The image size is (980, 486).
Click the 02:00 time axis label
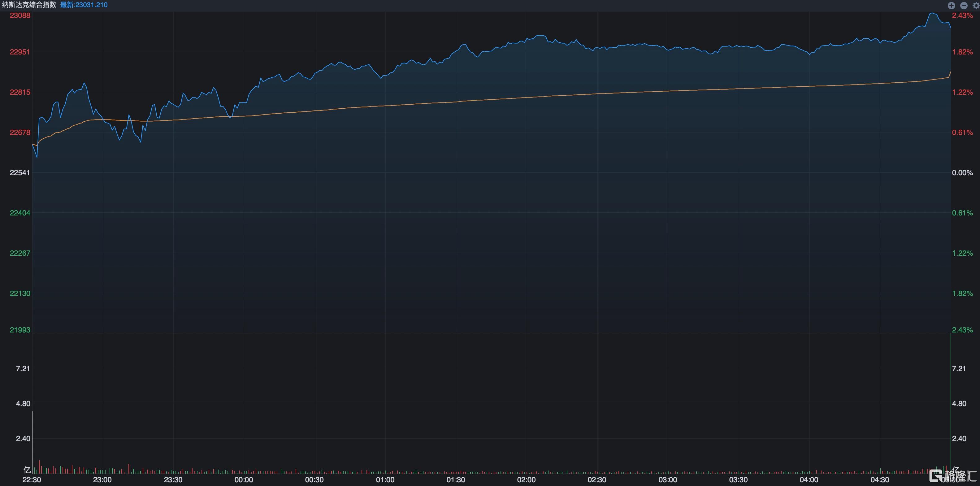click(527, 480)
